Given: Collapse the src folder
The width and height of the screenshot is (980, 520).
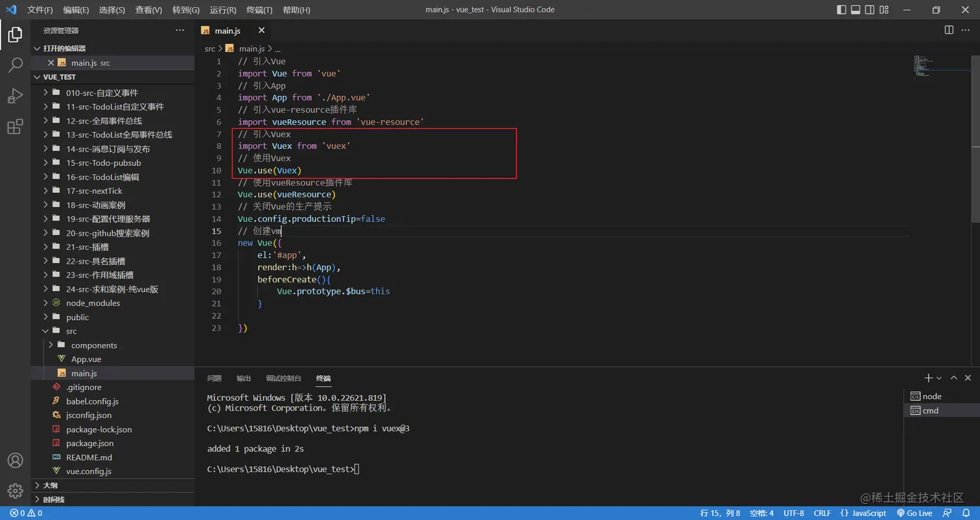Looking at the screenshot, I should point(113,331).
